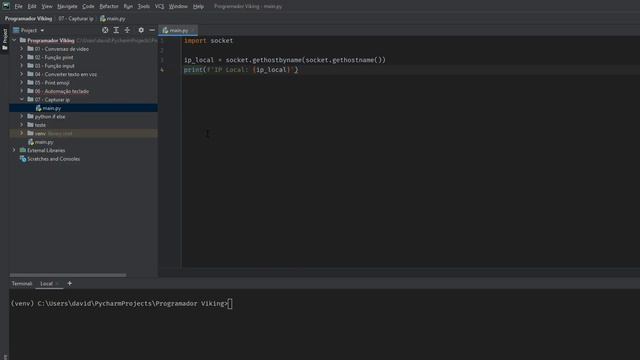Click the venv folder icon
The width and height of the screenshot is (640, 360).
click(x=30, y=133)
